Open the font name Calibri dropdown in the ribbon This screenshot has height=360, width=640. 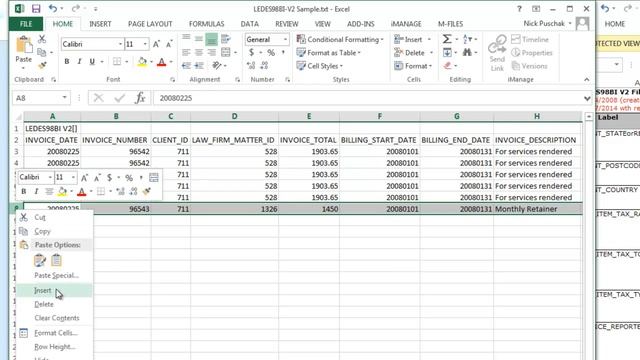pyautogui.click(x=120, y=44)
